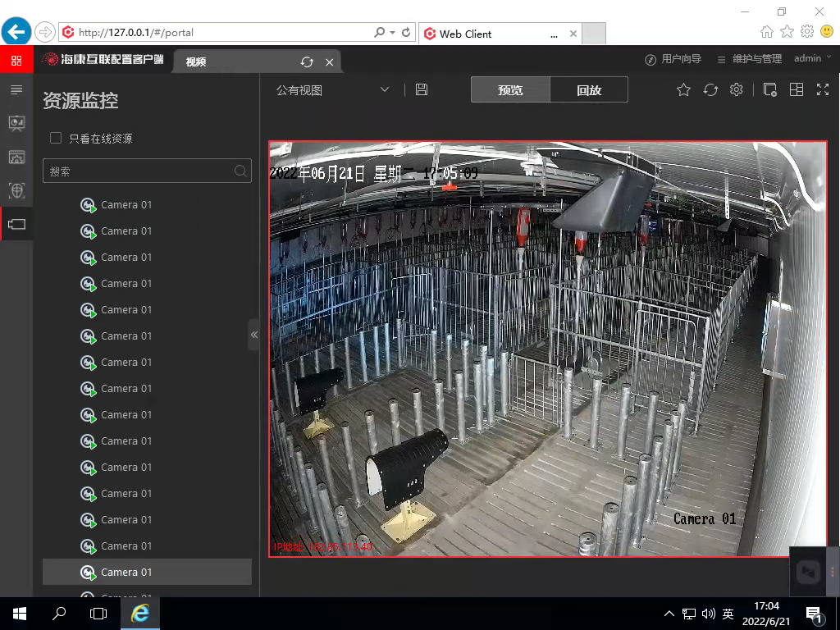Open the admin user dropdown
The height and width of the screenshot is (630, 840).
click(812, 59)
